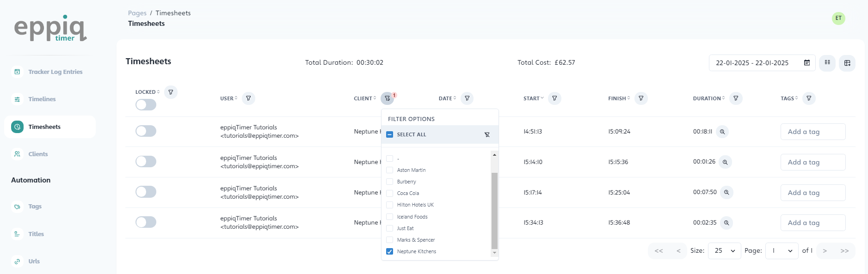Check the Hilton Hotels UK checkbox
This screenshot has height=274, width=868.
pyautogui.click(x=389, y=205)
